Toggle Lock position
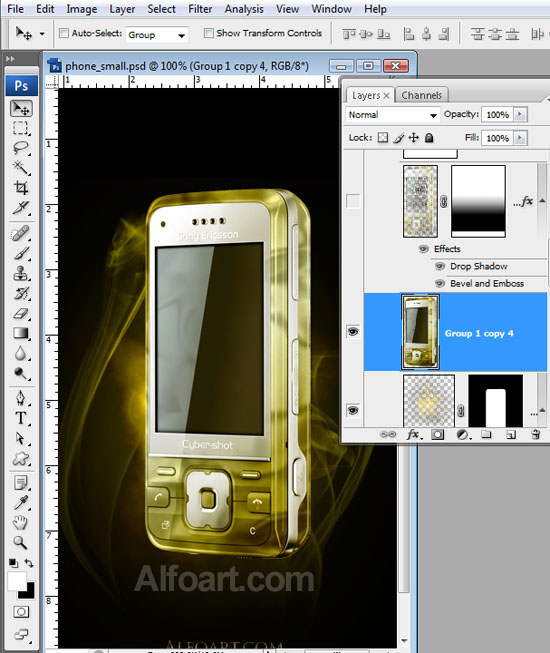Viewport: 550px width, 653px height. click(413, 138)
